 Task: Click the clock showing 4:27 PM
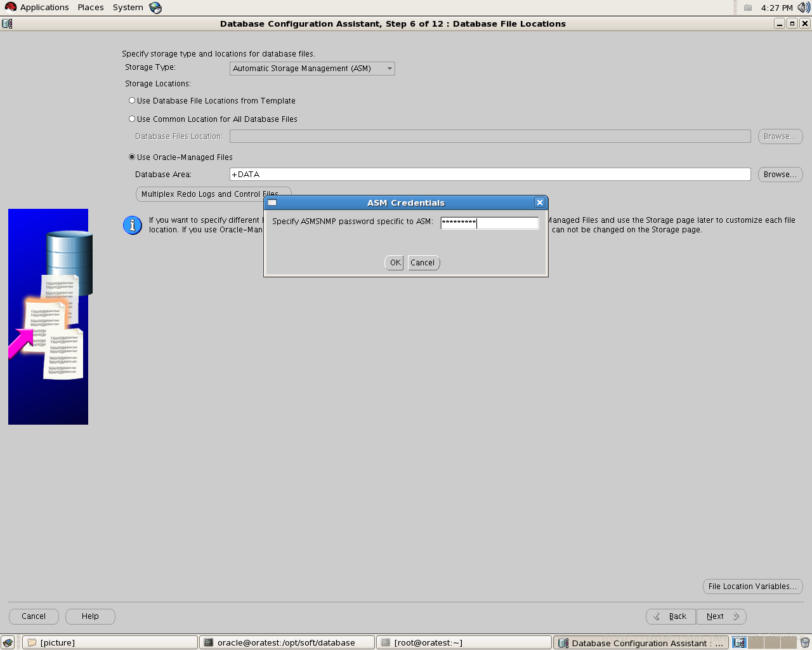(776, 8)
